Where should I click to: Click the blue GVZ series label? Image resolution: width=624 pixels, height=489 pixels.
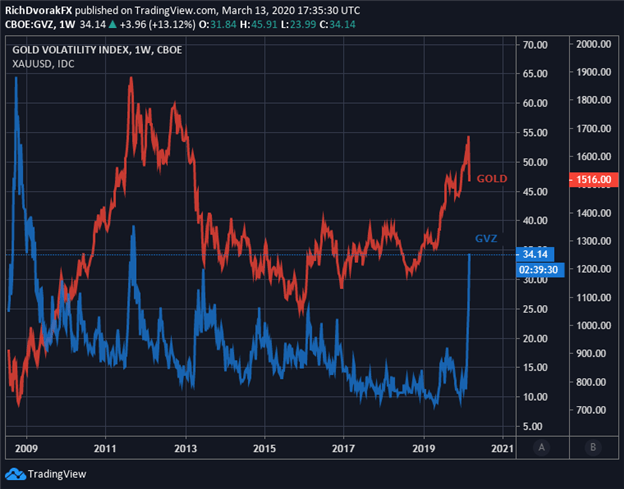[x=486, y=239]
